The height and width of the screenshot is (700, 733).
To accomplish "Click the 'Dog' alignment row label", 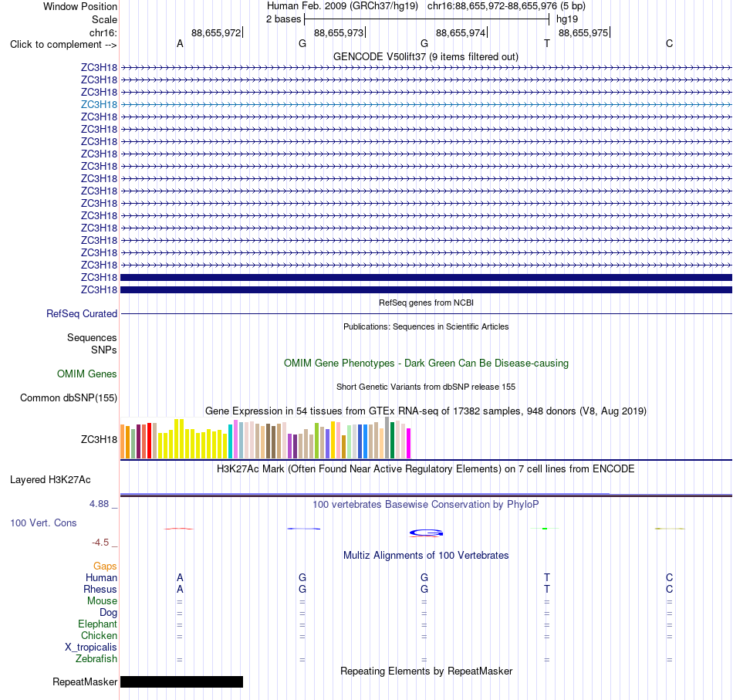I will tap(108, 613).
